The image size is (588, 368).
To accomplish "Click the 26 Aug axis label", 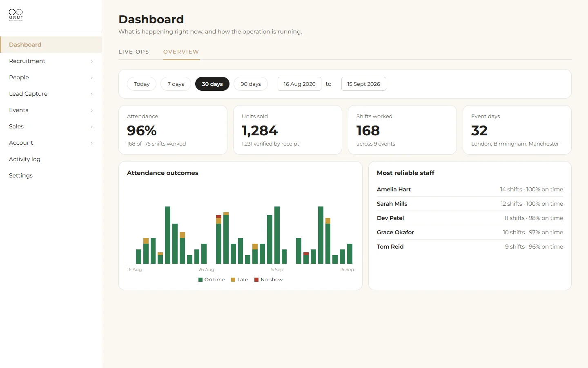I will (206, 269).
